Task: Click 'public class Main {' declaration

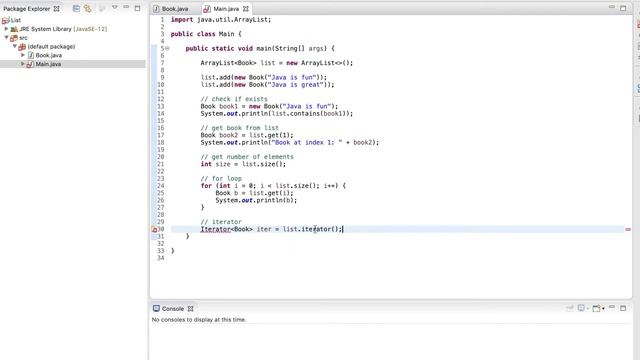Action: click(206, 34)
